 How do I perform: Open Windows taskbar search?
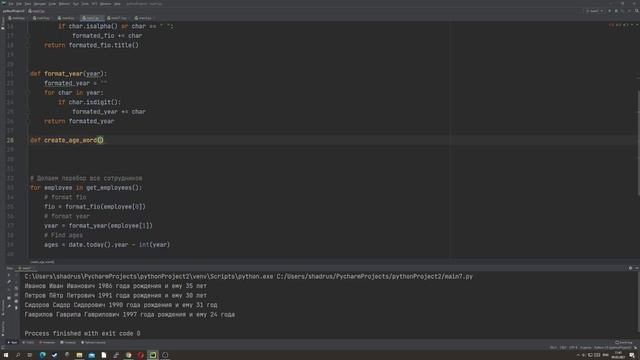point(18,355)
